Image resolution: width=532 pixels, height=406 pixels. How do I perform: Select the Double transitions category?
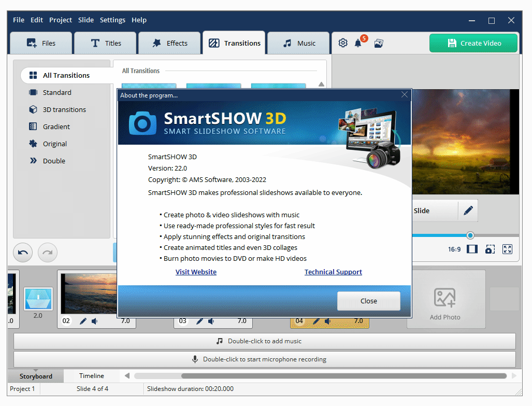click(54, 161)
